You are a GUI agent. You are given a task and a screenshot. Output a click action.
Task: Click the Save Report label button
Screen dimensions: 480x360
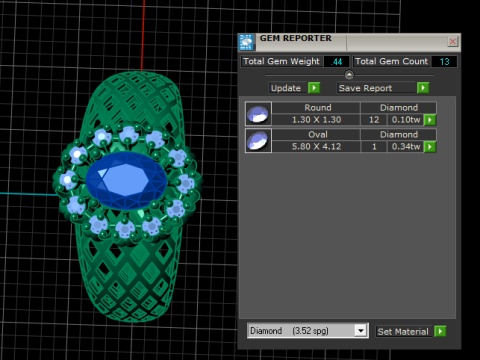coord(376,88)
